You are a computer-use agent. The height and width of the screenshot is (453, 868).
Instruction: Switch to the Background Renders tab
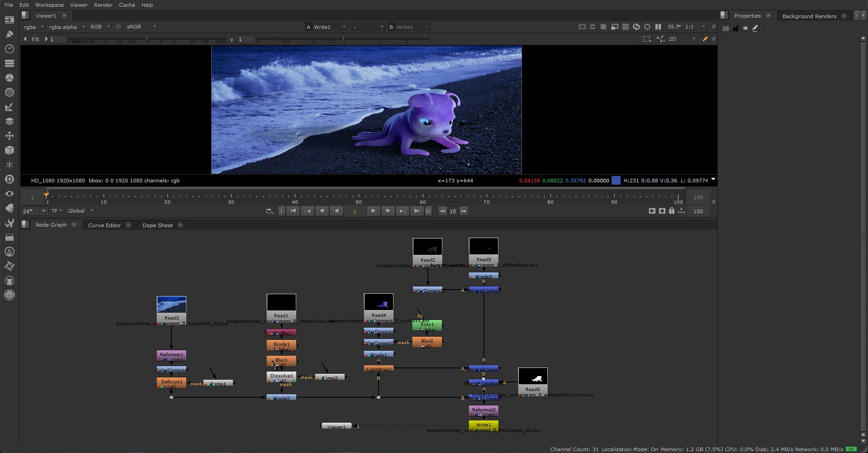(809, 16)
